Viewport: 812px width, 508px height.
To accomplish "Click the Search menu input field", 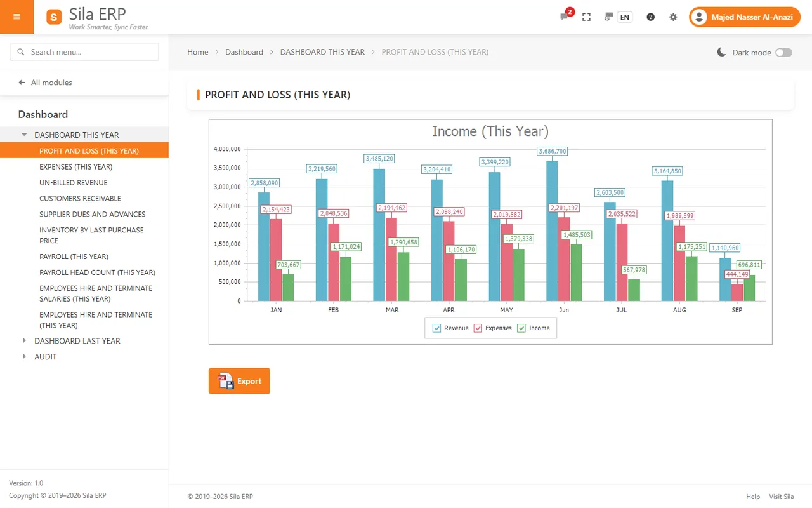I will click(84, 52).
